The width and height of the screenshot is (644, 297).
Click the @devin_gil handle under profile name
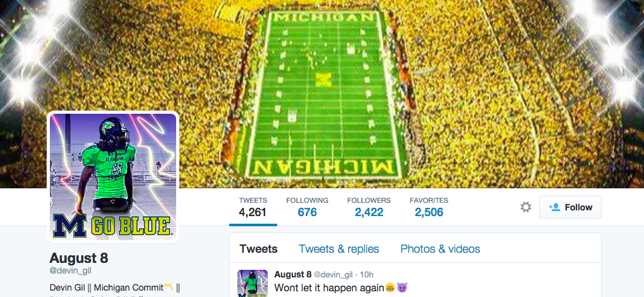(70, 270)
